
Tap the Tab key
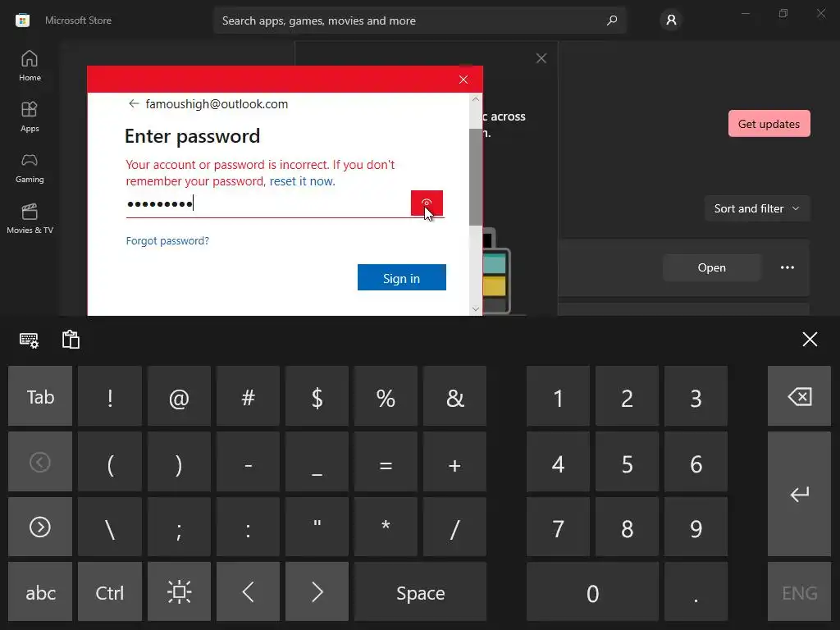coord(40,396)
